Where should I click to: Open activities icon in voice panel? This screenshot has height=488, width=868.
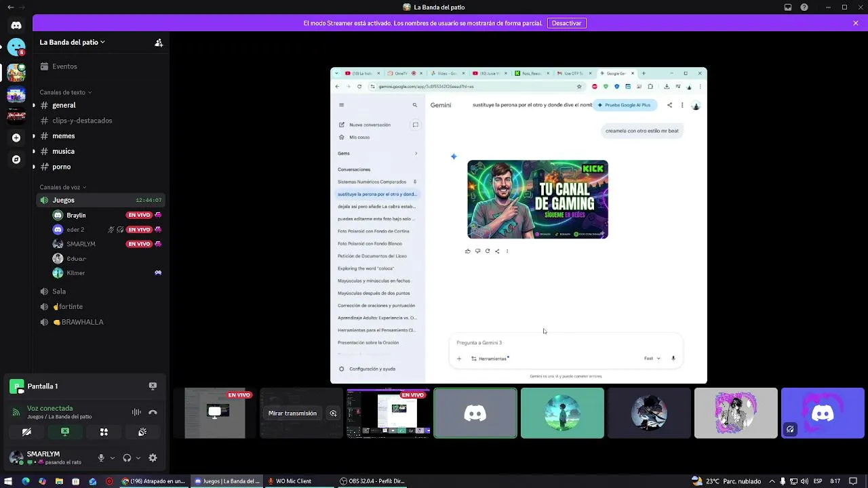(104, 432)
